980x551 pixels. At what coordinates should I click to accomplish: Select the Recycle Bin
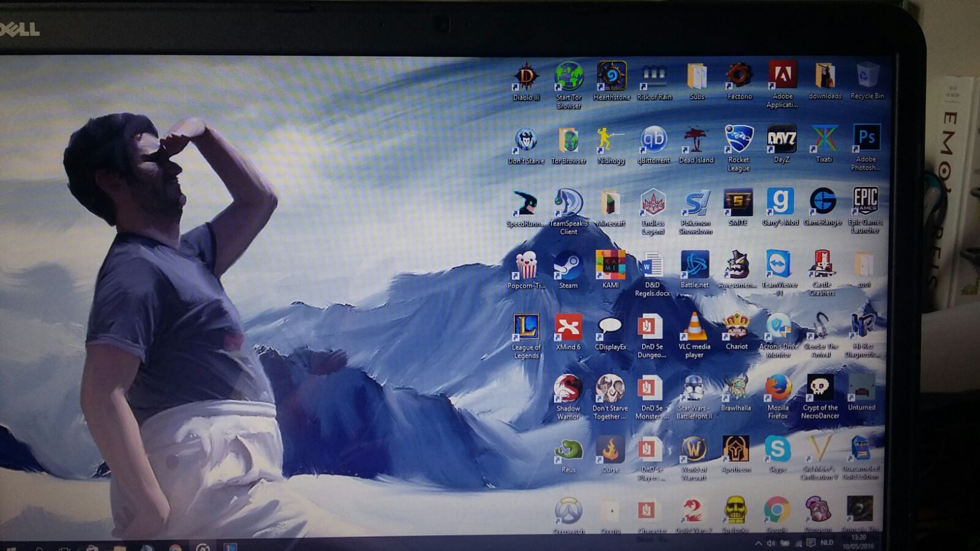coord(867,77)
